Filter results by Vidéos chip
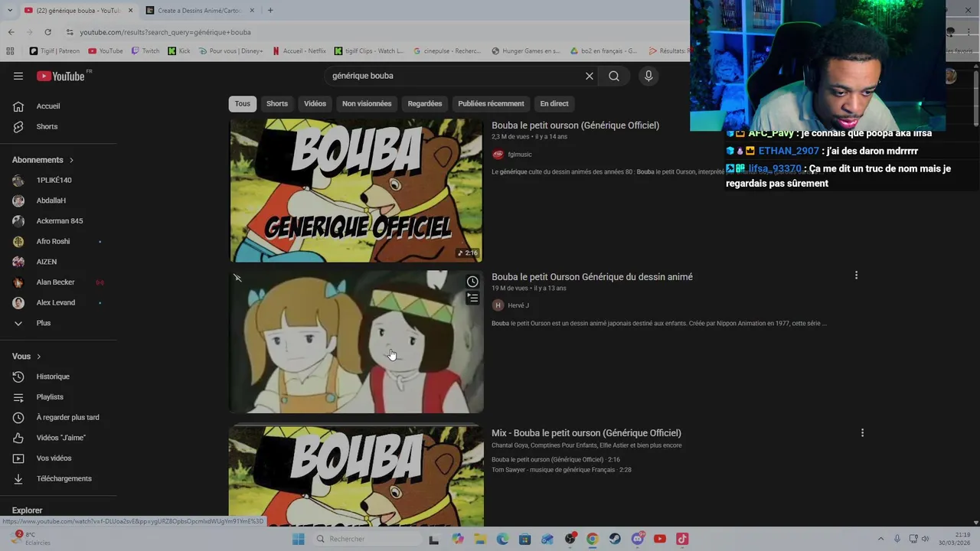The height and width of the screenshot is (551, 980). click(315, 103)
